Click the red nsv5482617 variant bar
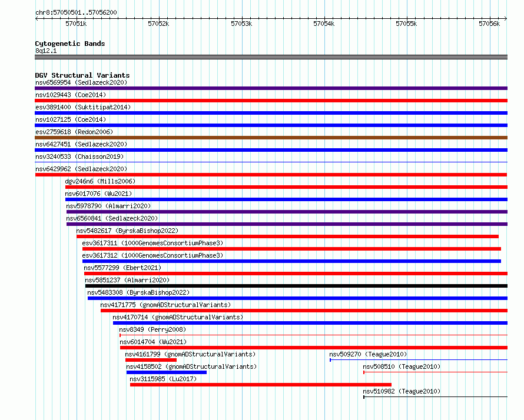Image resolution: width=524 pixels, height=420 pixels. coord(287,236)
